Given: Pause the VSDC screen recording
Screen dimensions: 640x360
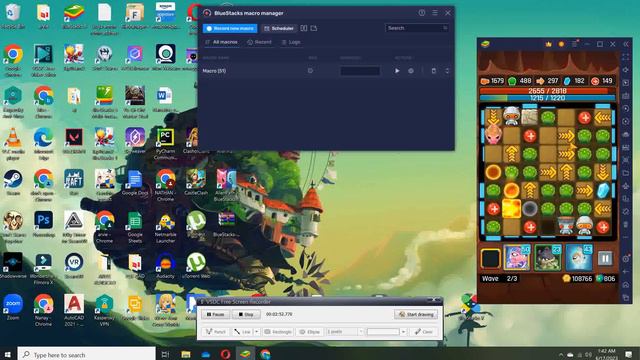Looking at the screenshot, I should click(215, 314).
